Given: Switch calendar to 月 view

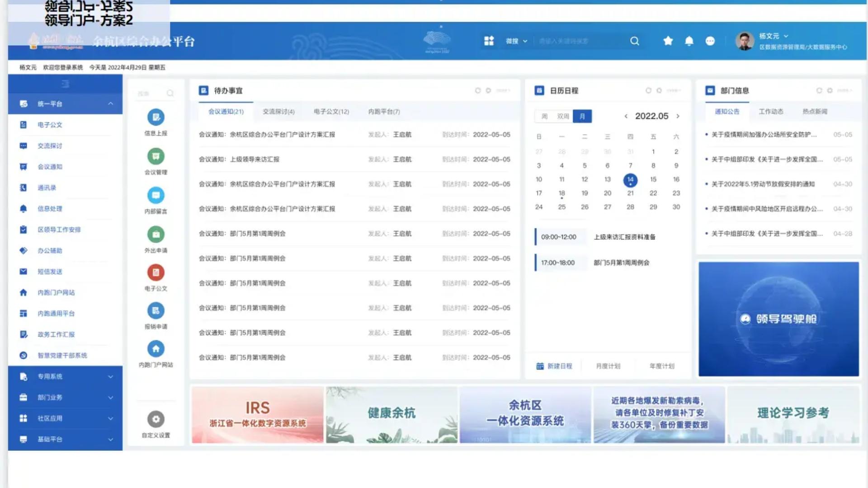Looking at the screenshot, I should tap(582, 116).
